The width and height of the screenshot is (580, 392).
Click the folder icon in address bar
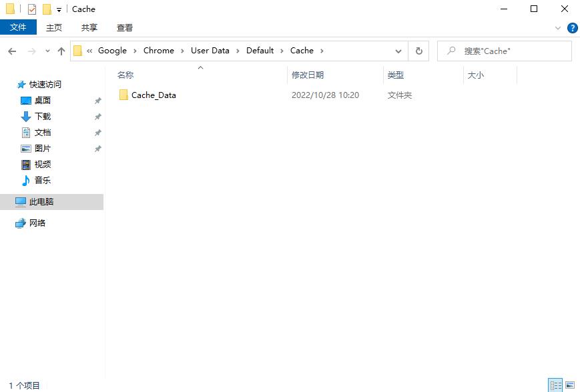pyautogui.click(x=77, y=51)
